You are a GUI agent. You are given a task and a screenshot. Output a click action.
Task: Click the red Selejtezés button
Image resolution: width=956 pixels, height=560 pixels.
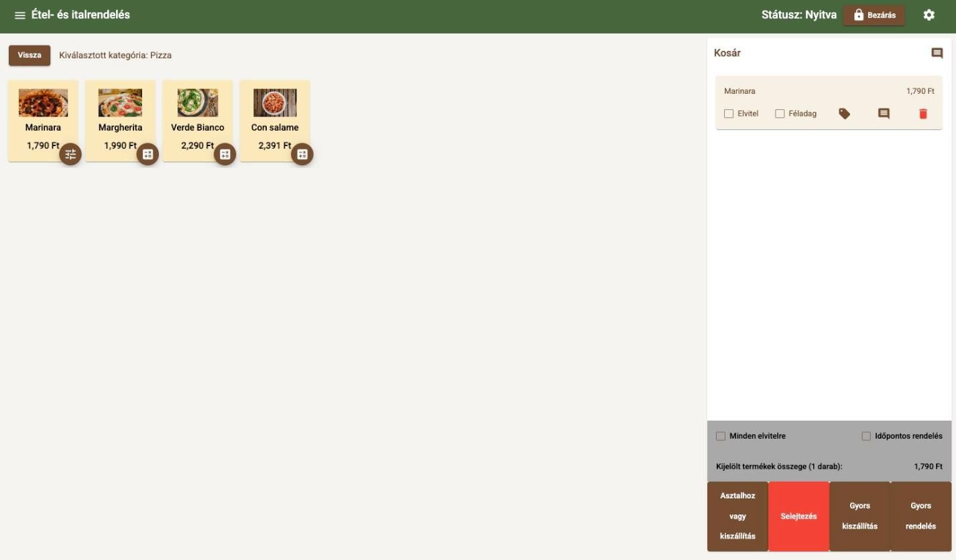(798, 516)
